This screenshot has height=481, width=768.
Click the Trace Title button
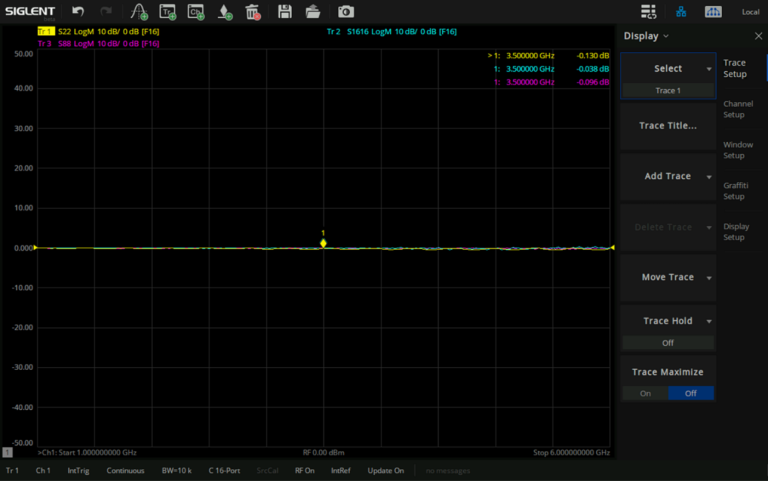click(x=668, y=126)
